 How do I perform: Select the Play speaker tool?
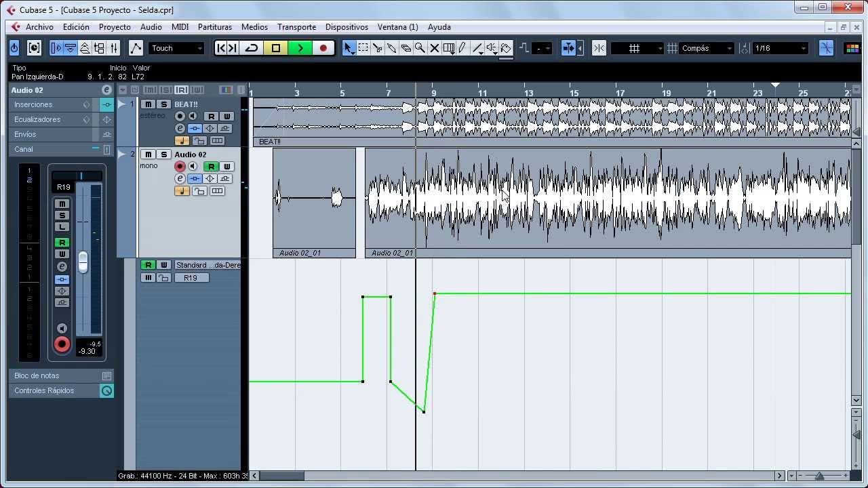coord(492,48)
